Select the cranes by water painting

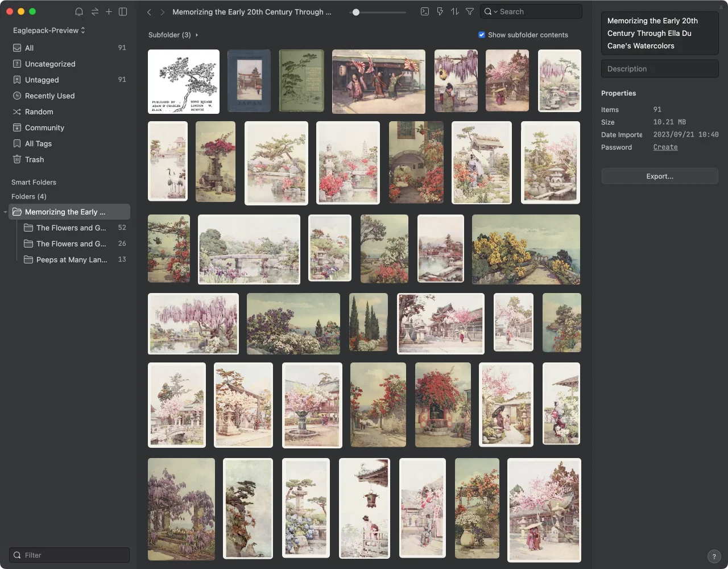pos(168,161)
